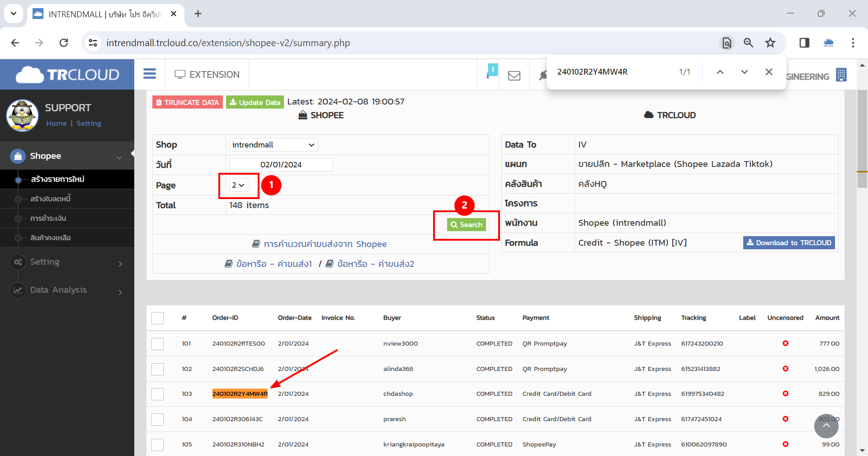Viewport: 868px width, 456px height.
Task: Click uncensored red icon for order 105
Action: coord(786,444)
